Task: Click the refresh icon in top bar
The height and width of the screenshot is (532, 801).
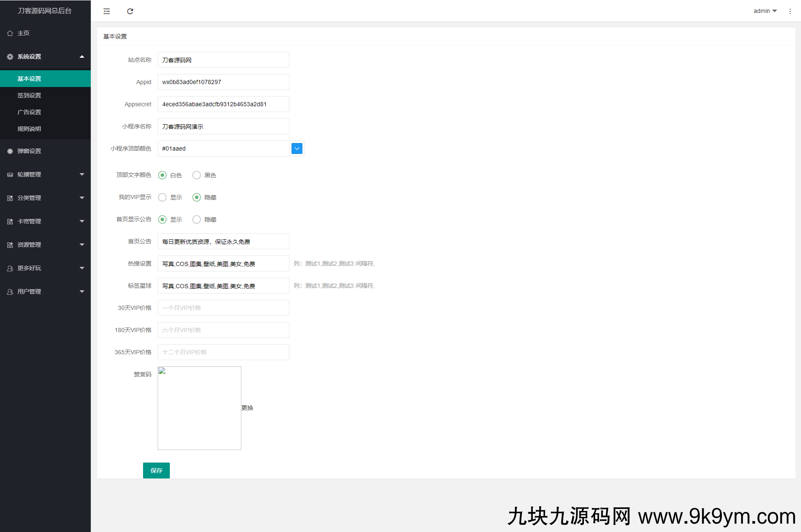Action: pos(130,11)
